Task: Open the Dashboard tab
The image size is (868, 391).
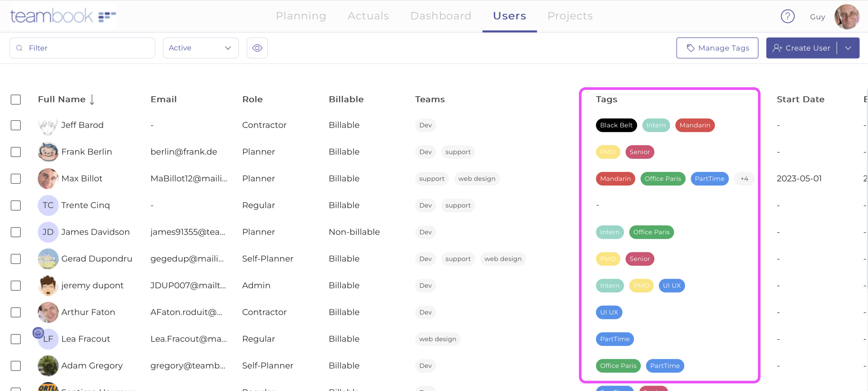Action: (x=440, y=16)
